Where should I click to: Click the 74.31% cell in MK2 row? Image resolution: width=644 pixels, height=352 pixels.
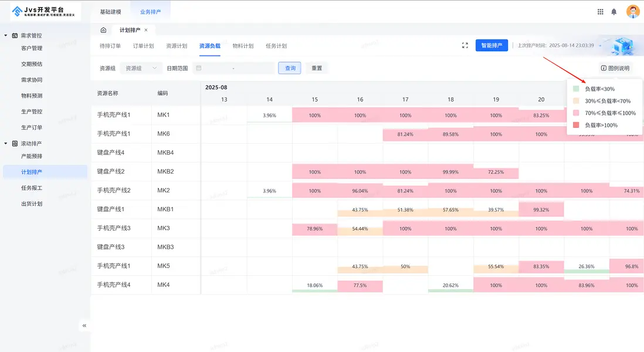[627, 191]
